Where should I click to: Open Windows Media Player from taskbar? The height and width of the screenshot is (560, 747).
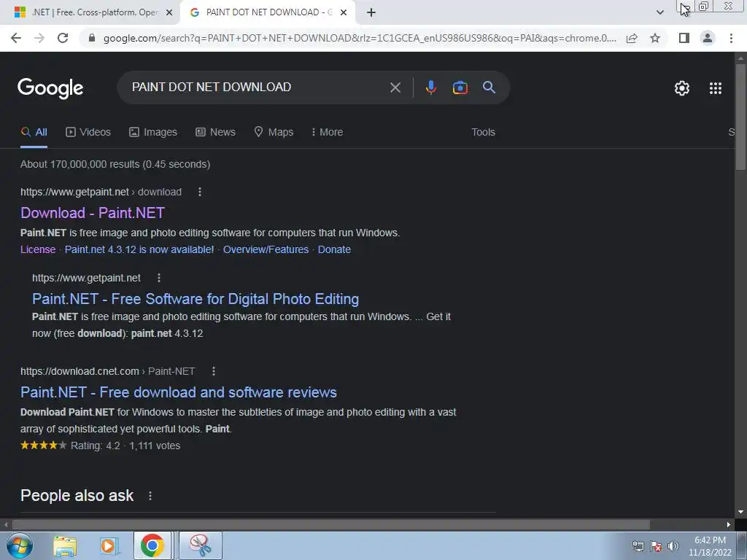(109, 546)
